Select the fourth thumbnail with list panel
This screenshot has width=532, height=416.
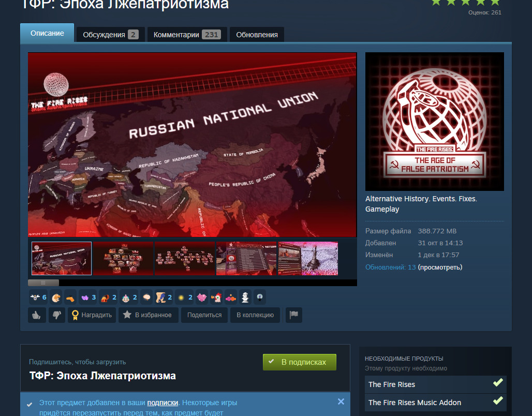(x=246, y=258)
